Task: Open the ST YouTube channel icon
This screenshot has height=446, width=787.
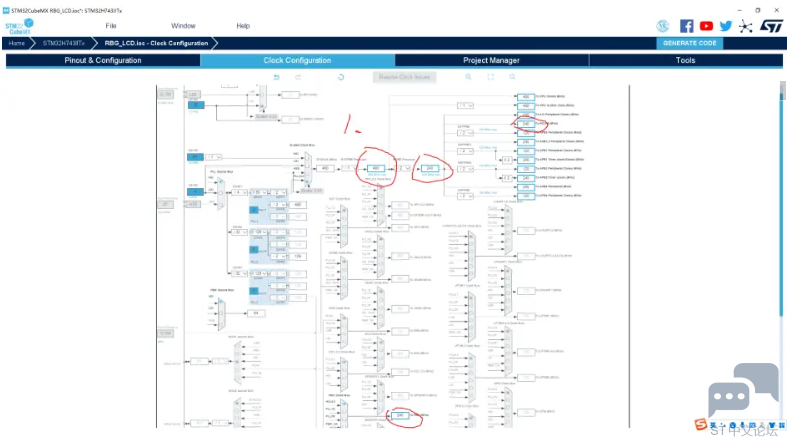Action: (706, 26)
